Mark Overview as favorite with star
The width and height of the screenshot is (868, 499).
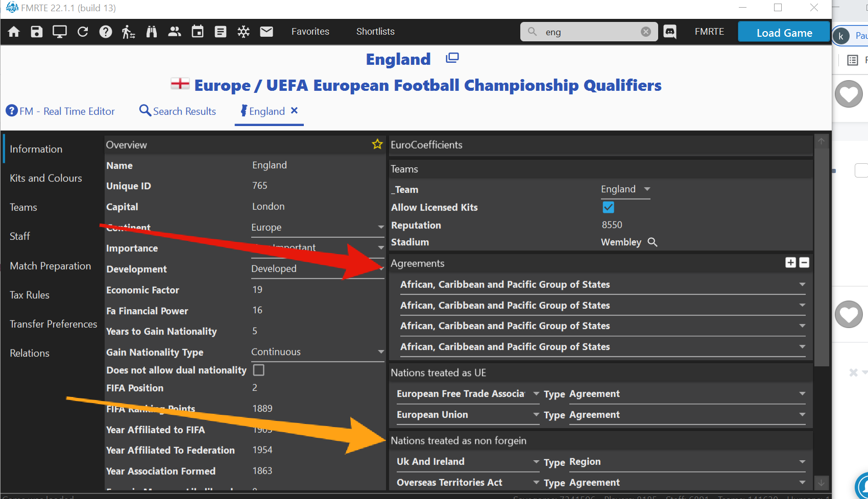377,144
